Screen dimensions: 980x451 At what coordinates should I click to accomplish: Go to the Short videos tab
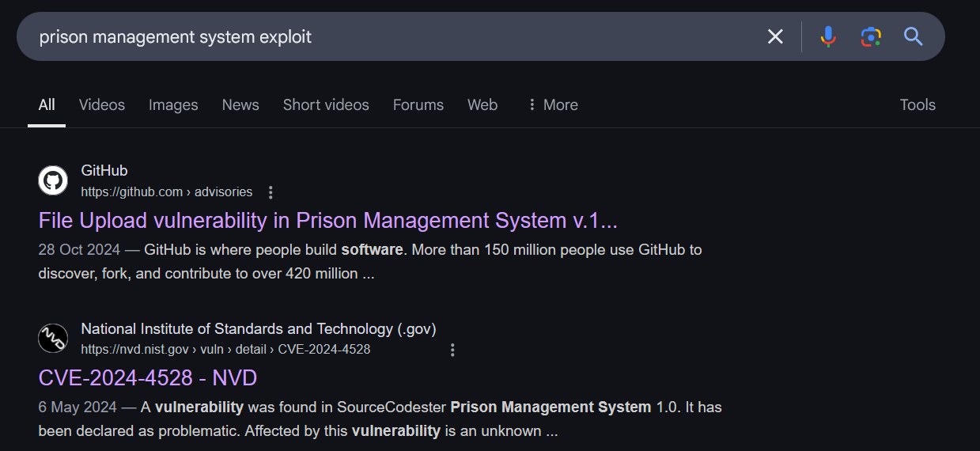click(326, 104)
